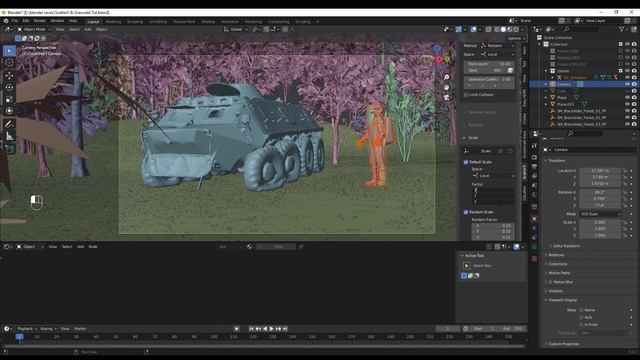Open rotation Mode XYZ Euler dropdown
The width and height of the screenshot is (640, 360).
[600, 214]
